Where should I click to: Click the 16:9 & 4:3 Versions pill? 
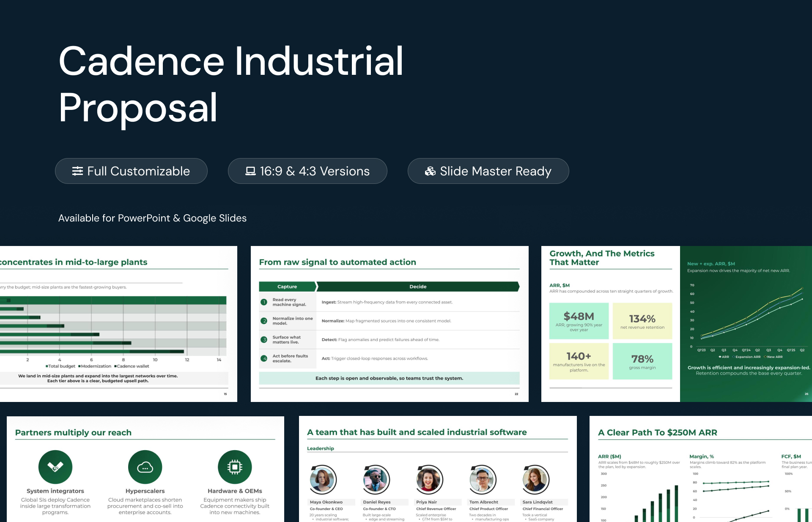click(307, 171)
